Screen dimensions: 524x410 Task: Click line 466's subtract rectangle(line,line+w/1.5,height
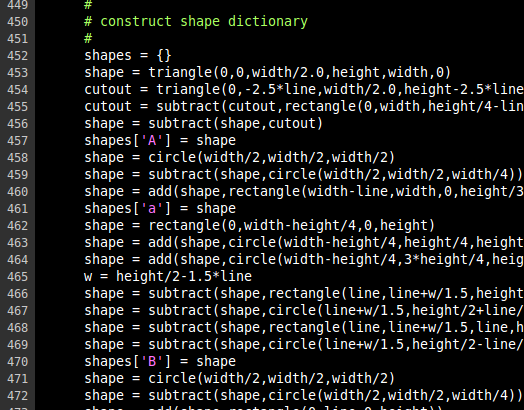(x=304, y=294)
